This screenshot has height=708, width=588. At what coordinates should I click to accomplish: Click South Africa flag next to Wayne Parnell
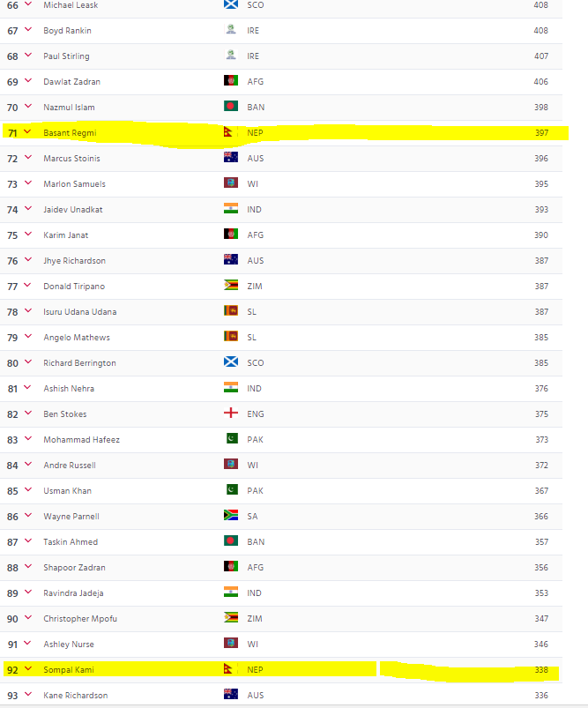coord(231,517)
